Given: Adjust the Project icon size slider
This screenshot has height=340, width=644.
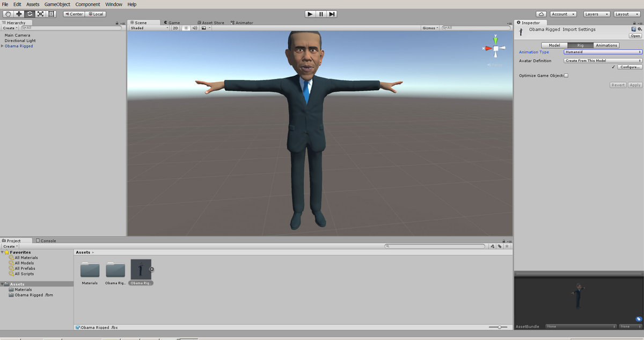Looking at the screenshot, I should point(499,327).
